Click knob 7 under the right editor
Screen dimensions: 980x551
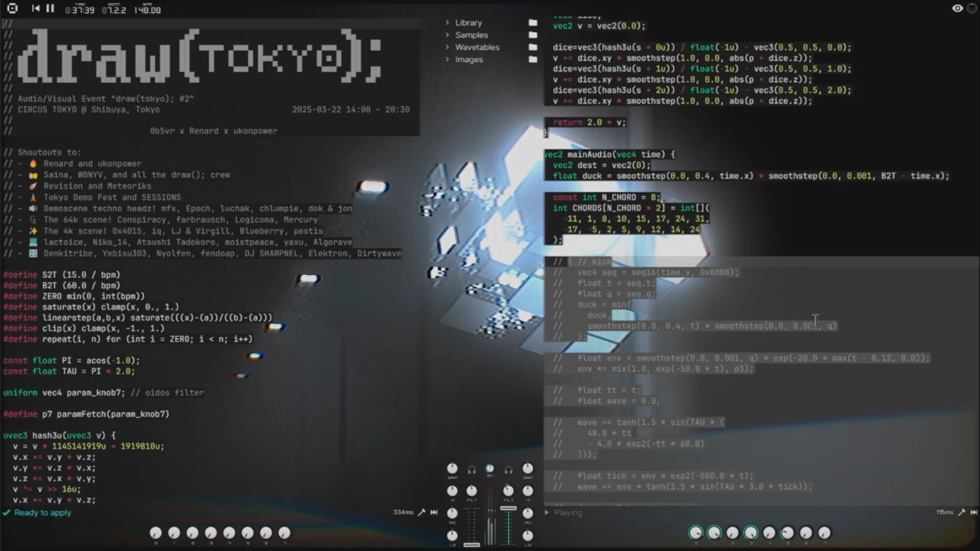(x=824, y=533)
